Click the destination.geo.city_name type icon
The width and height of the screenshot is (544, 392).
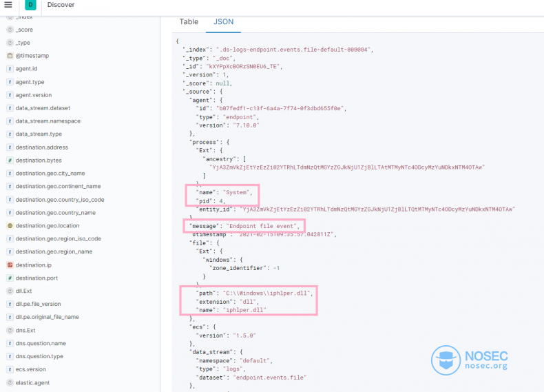click(10, 173)
